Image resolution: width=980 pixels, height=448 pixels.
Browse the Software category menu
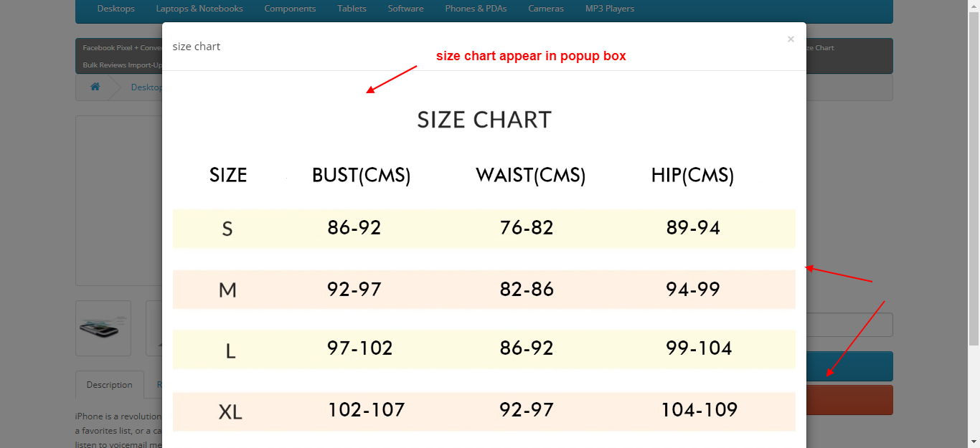(x=405, y=9)
